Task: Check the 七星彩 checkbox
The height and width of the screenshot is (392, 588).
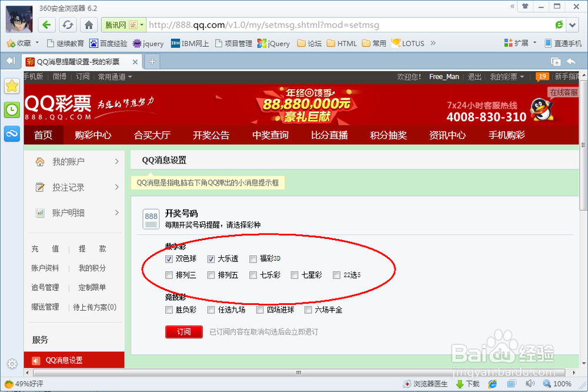Action: 295,275
